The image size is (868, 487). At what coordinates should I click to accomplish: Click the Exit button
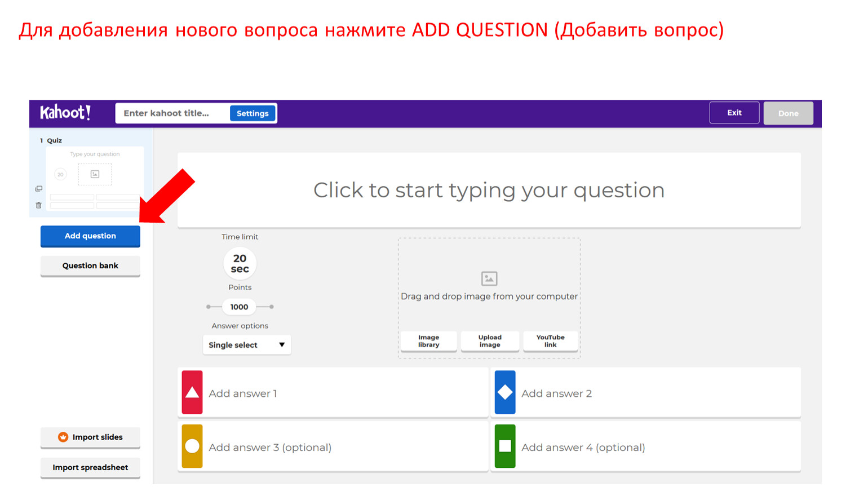tap(734, 113)
